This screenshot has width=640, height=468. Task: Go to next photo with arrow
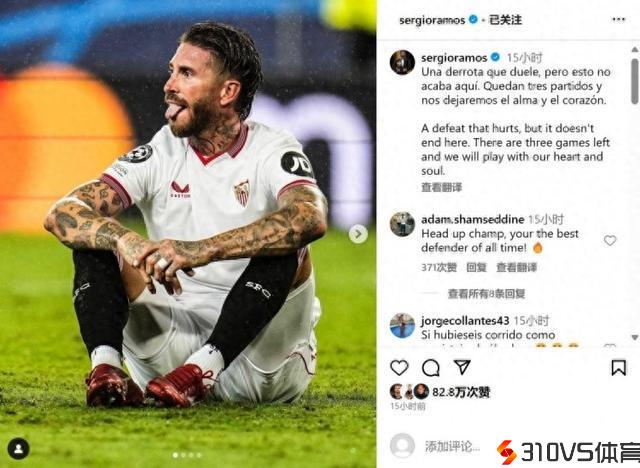358,234
